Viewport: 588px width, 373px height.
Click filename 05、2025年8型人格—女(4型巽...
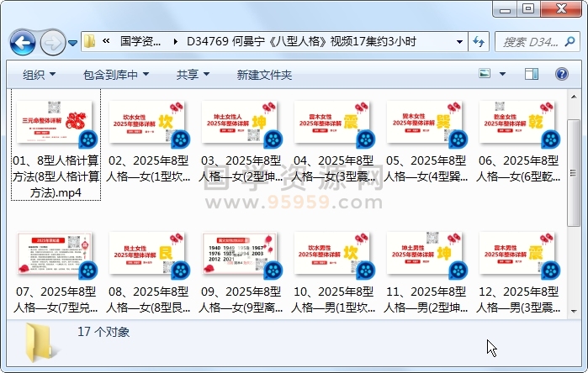pos(426,168)
